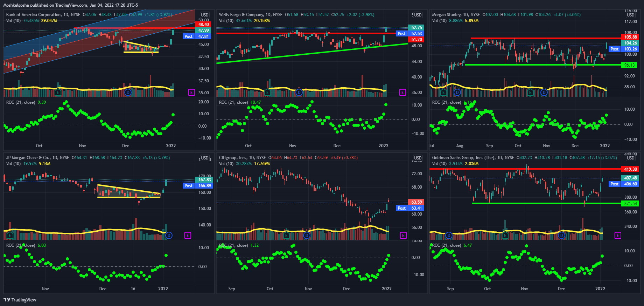Image resolution: width=644 pixels, height=306 pixels.
Task: Select yellow wedge pattern on JP Morgan chart
Action: [x=129, y=191]
